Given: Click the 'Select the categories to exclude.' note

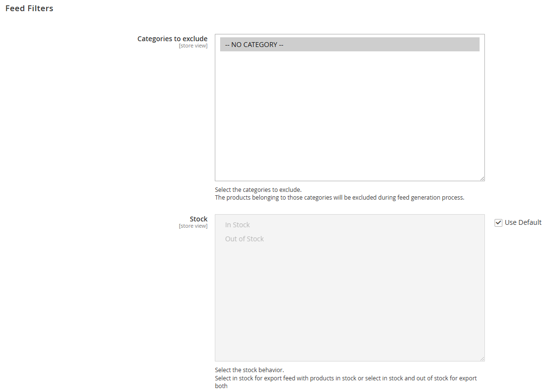Looking at the screenshot, I should coord(258,190).
